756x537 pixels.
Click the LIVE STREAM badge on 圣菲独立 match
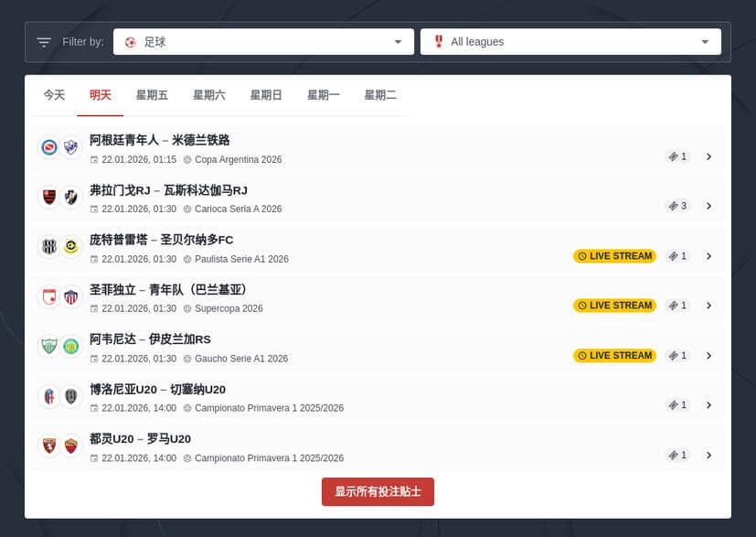pos(614,306)
